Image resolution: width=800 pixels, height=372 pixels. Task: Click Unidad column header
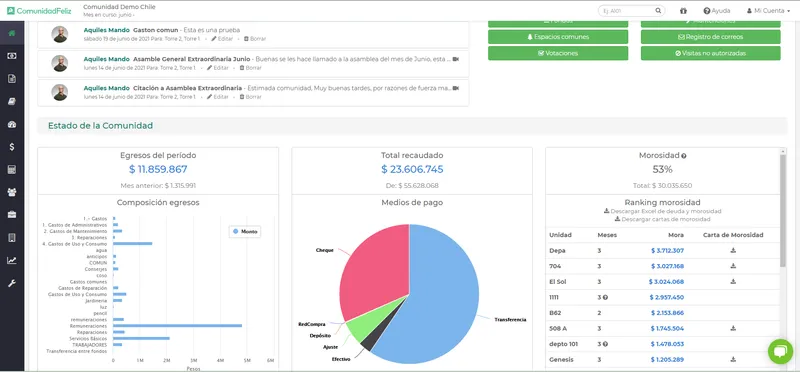[560, 235]
